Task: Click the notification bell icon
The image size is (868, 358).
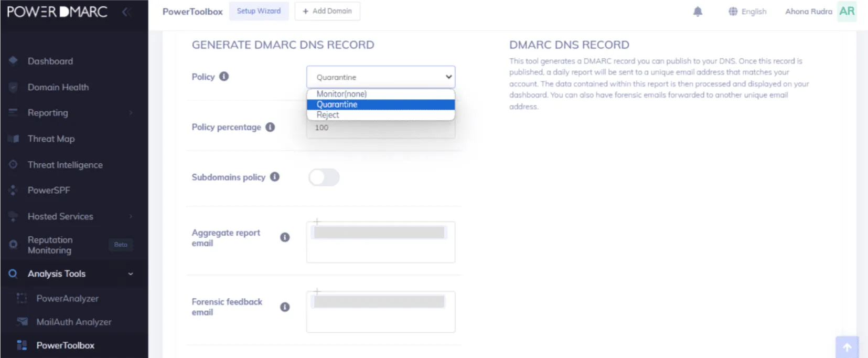Action: pos(698,12)
